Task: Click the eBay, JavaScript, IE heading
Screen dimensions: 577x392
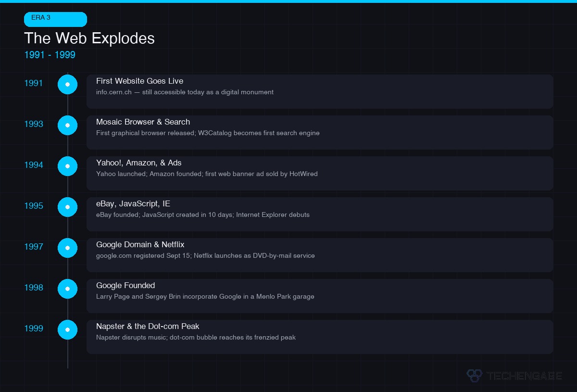Action: click(x=133, y=204)
